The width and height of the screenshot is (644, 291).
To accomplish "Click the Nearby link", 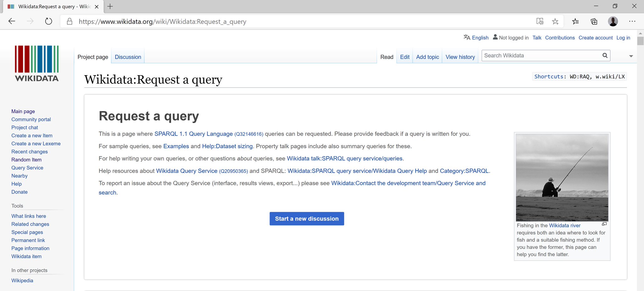I will click(19, 176).
